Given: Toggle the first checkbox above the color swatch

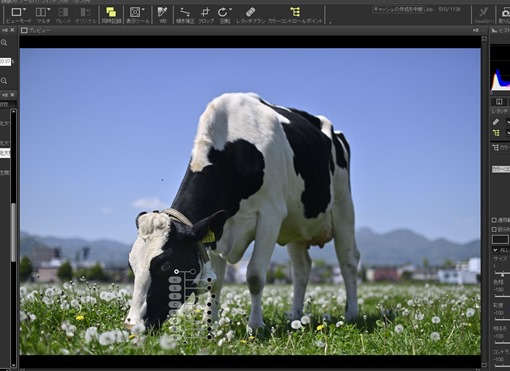Looking at the screenshot, I should click(494, 220).
